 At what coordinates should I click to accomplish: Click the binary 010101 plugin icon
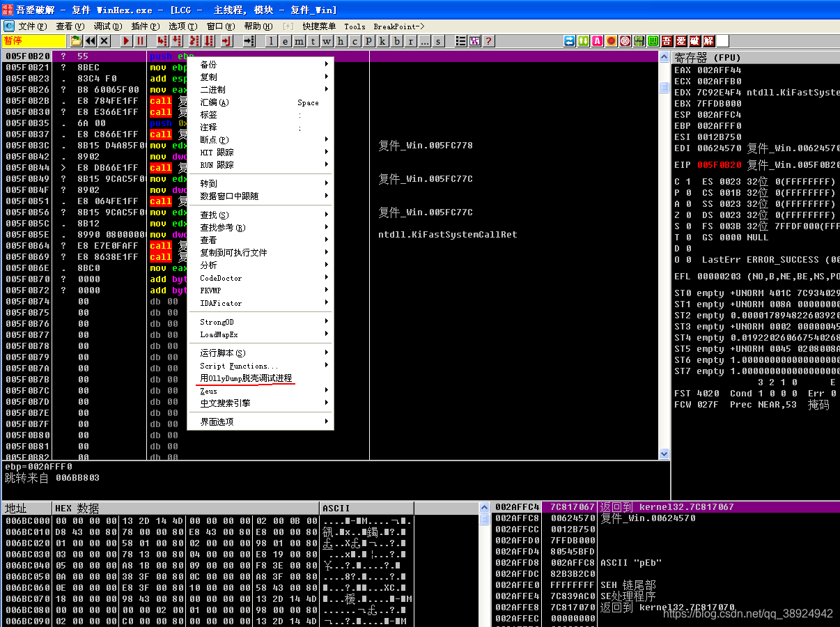639,41
